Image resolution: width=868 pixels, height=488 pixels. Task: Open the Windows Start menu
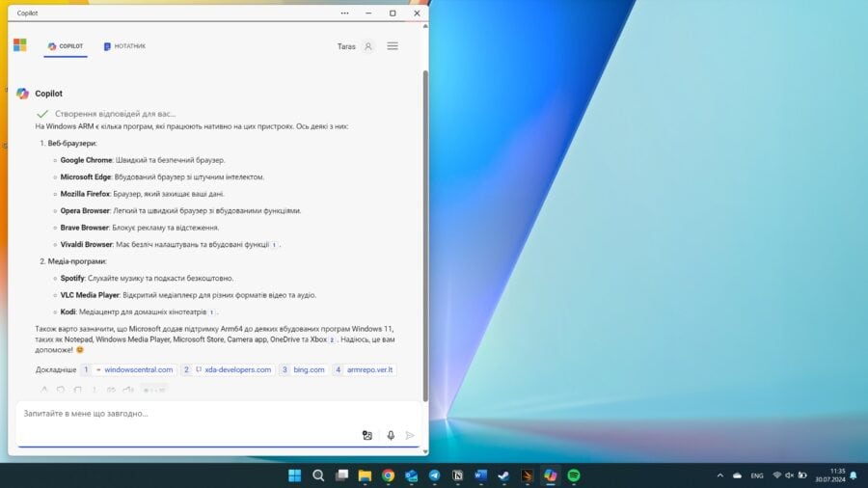[x=294, y=475]
